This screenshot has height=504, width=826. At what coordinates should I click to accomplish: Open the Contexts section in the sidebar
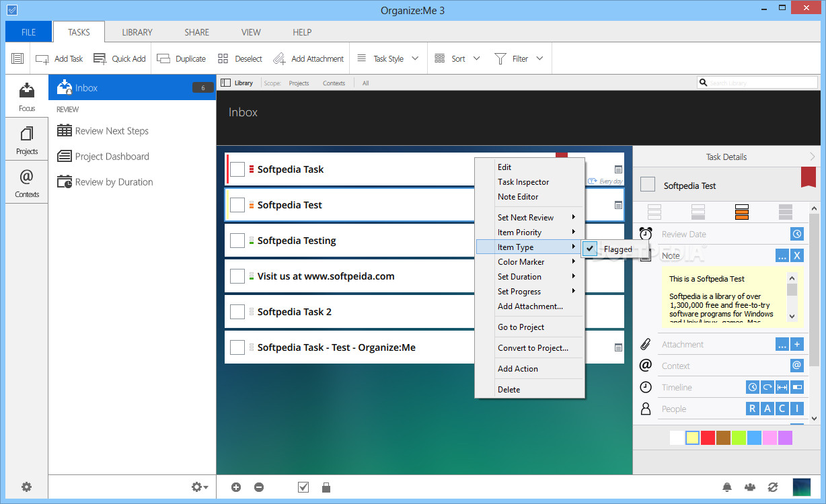(27, 183)
